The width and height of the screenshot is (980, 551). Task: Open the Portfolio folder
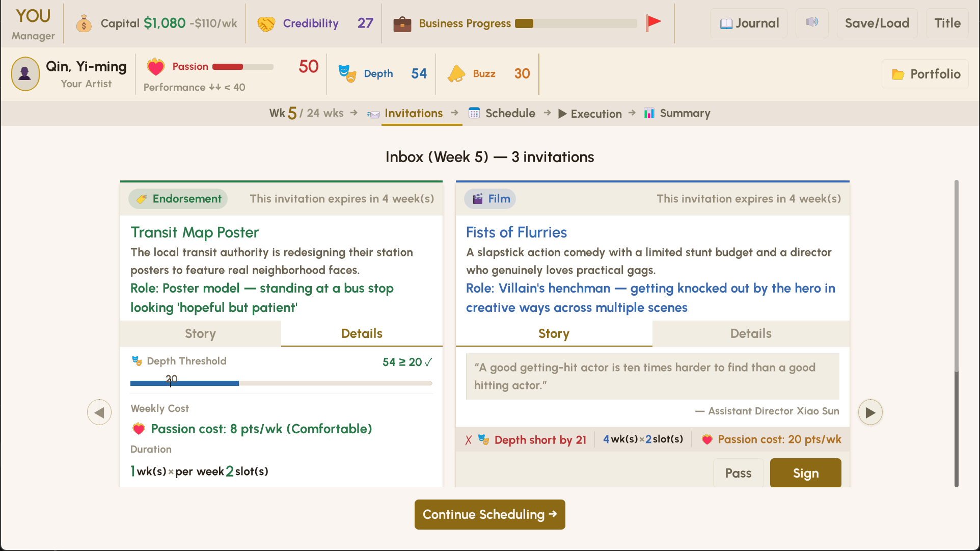click(x=925, y=74)
